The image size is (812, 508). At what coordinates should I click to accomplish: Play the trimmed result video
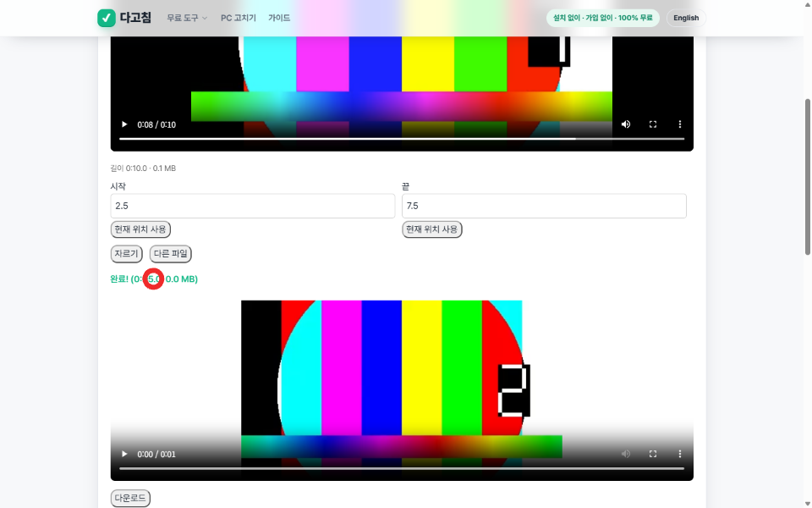[x=124, y=454]
